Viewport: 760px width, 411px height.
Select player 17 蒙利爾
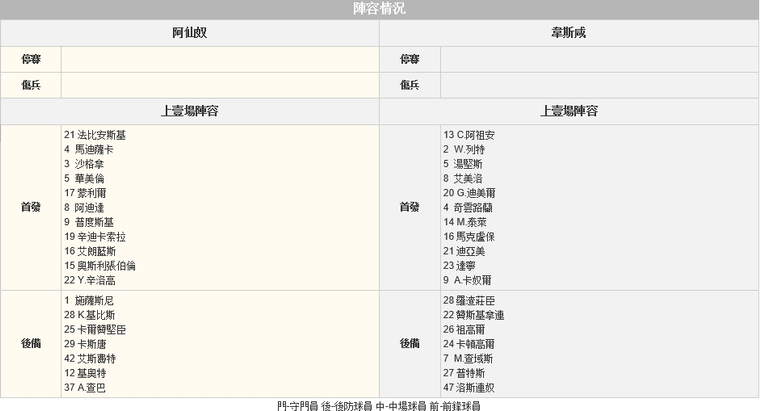[85, 193]
